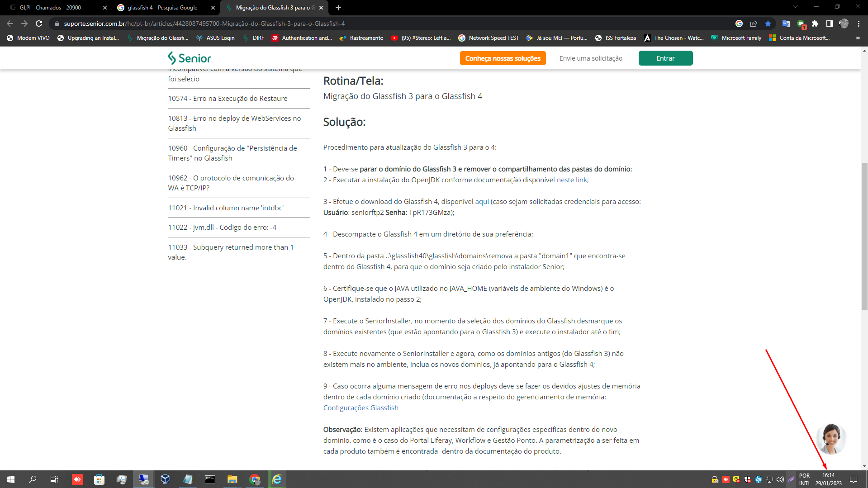Close the glassfish 4 Pesquisa Google tab
868x488 pixels.
point(213,8)
